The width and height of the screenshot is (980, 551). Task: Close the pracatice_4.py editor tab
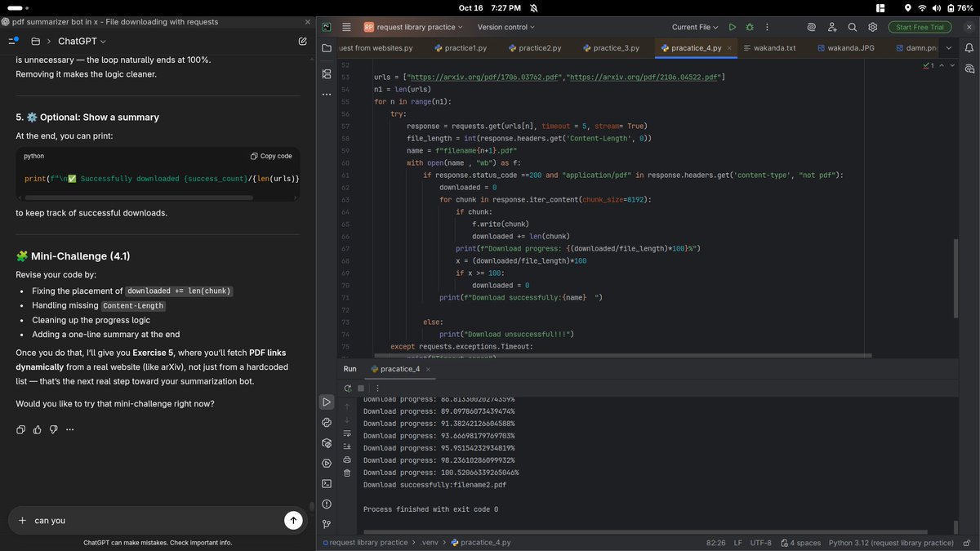click(728, 48)
